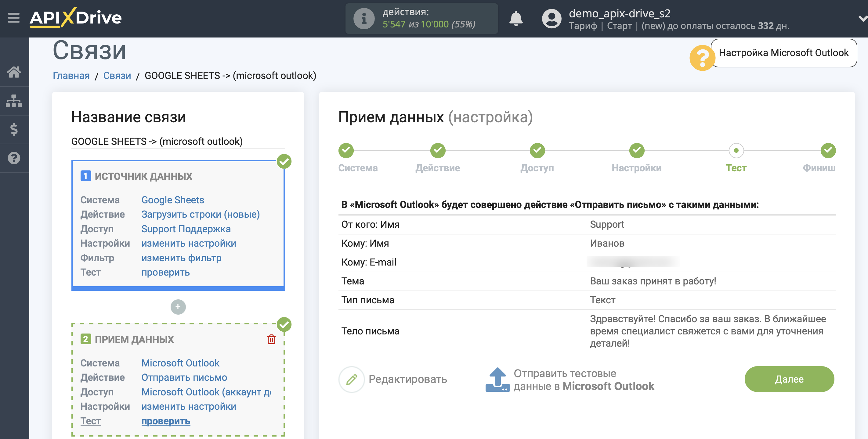Go to Действие step
Image resolution: width=868 pixels, height=439 pixels.
click(x=438, y=151)
